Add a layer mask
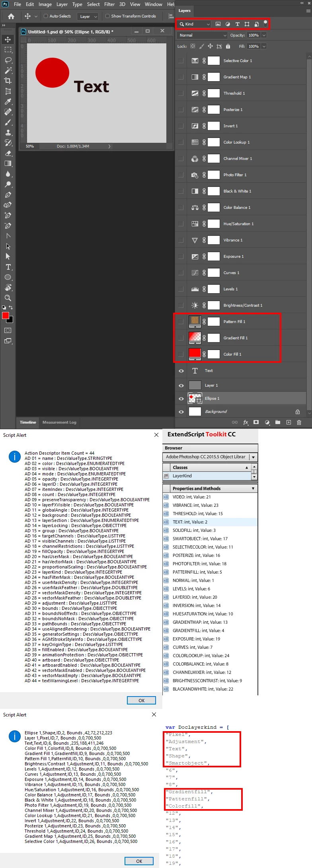This screenshot has width=312, height=868. pos(256,422)
